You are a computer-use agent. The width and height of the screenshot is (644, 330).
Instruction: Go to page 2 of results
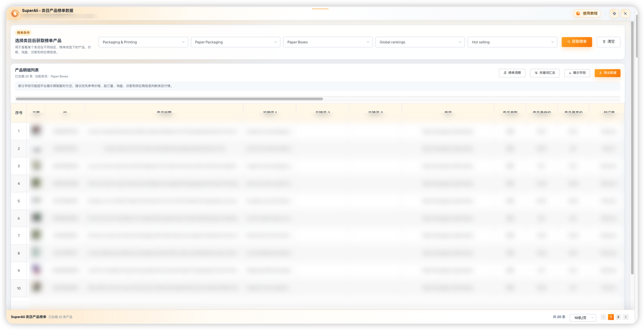pyautogui.click(x=618, y=317)
